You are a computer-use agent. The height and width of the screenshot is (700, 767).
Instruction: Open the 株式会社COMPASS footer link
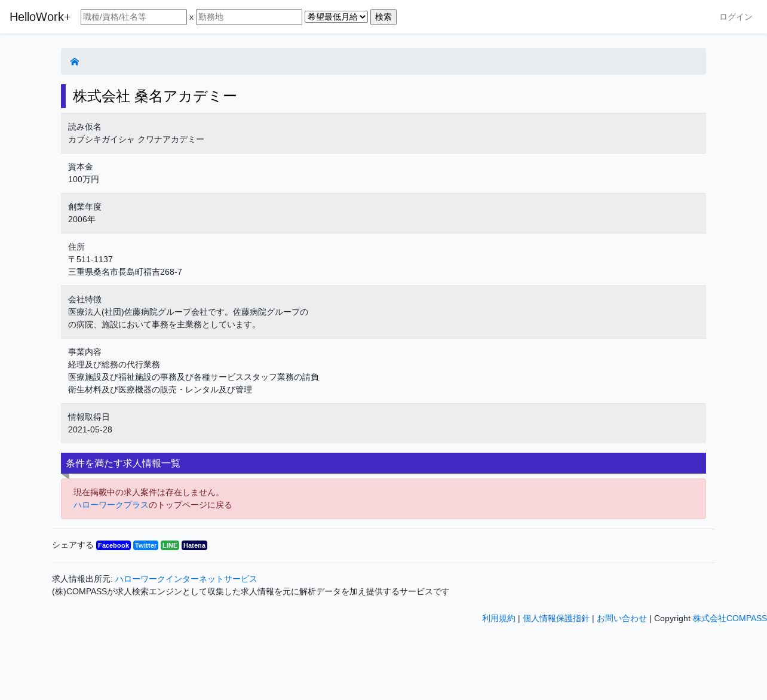(730, 618)
